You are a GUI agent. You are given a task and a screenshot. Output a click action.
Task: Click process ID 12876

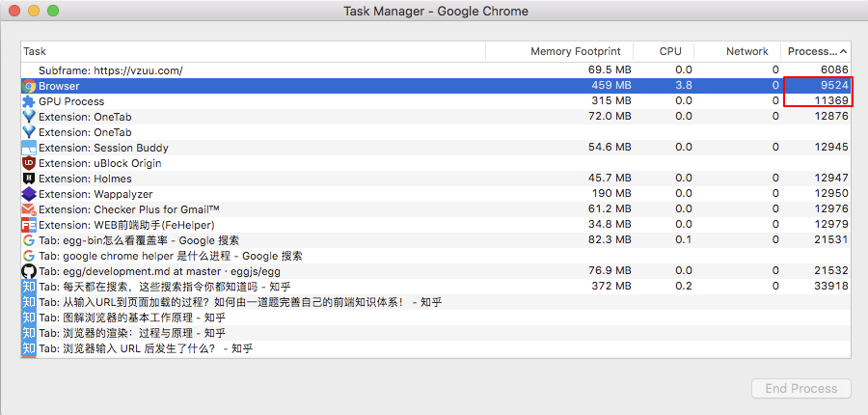832,117
